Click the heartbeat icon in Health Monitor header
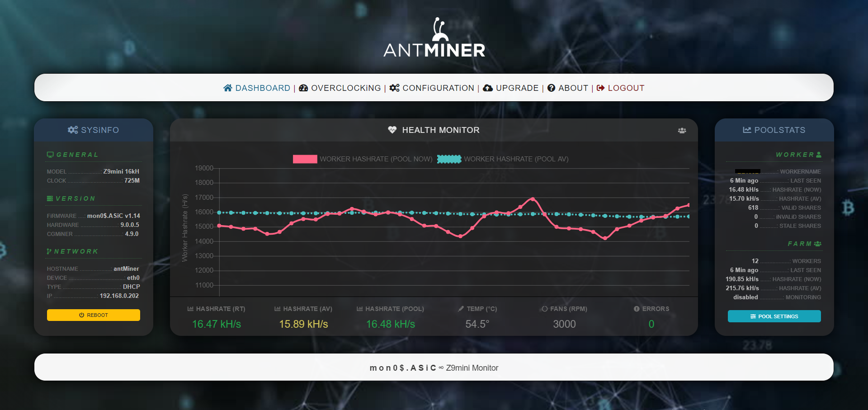This screenshot has width=868, height=410. [392, 130]
